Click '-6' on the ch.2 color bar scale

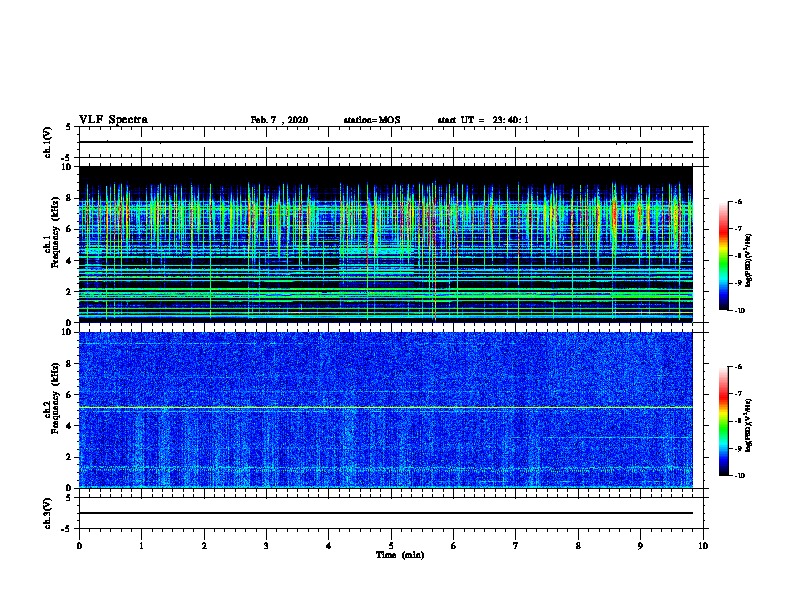tap(738, 367)
